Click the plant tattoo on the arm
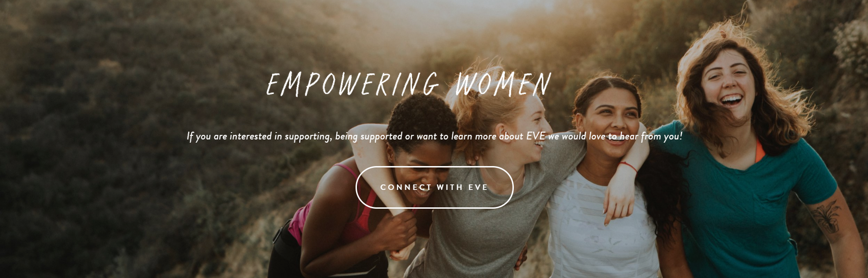The width and height of the screenshot is (868, 278). (x=825, y=216)
